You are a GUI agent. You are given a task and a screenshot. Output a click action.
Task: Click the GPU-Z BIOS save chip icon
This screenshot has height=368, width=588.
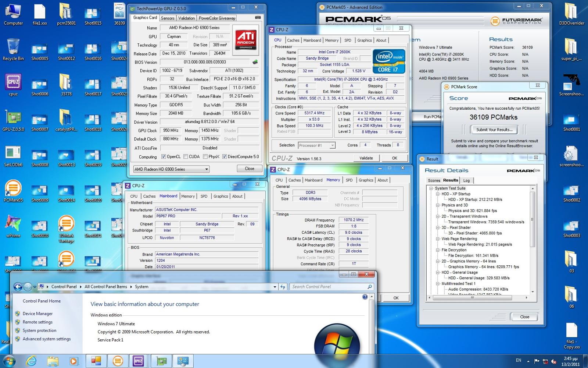pos(255,62)
